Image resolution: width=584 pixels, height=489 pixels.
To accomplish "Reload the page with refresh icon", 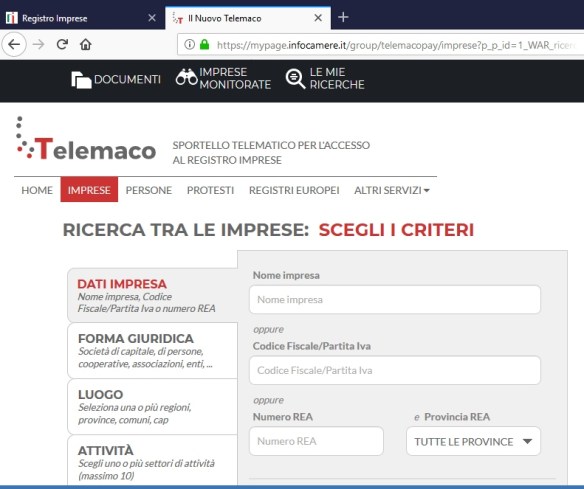I will pos(62,44).
